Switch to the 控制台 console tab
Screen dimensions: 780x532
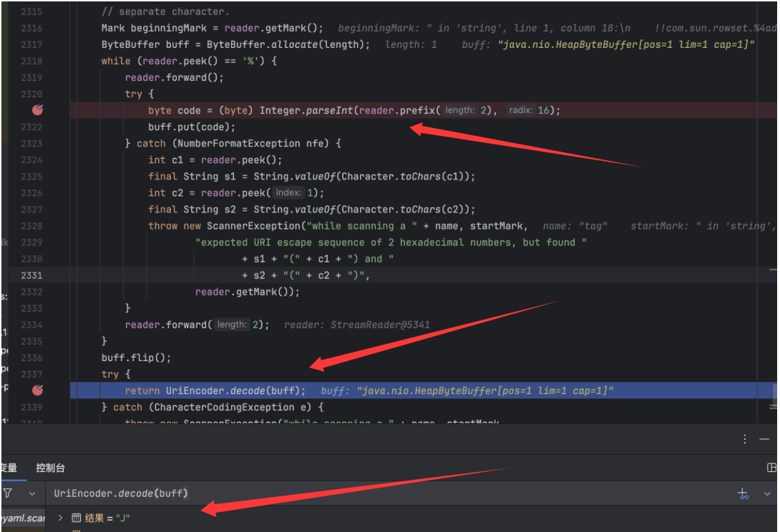pyautogui.click(x=50, y=468)
